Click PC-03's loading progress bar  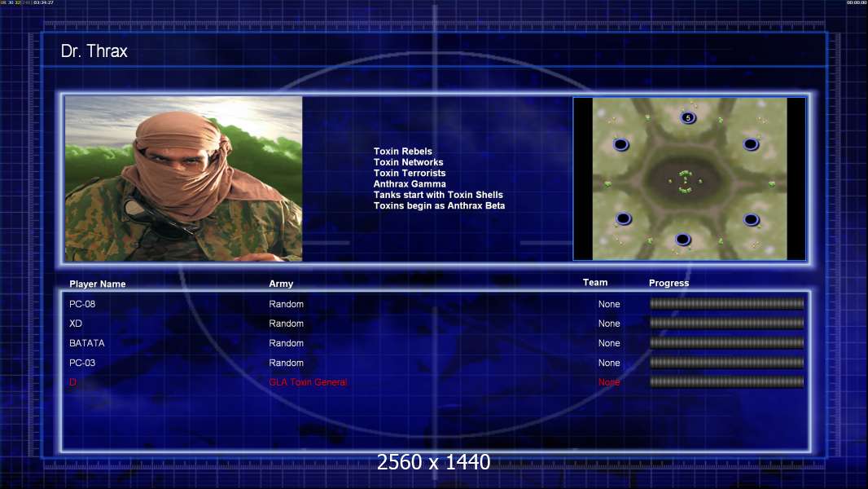click(726, 363)
